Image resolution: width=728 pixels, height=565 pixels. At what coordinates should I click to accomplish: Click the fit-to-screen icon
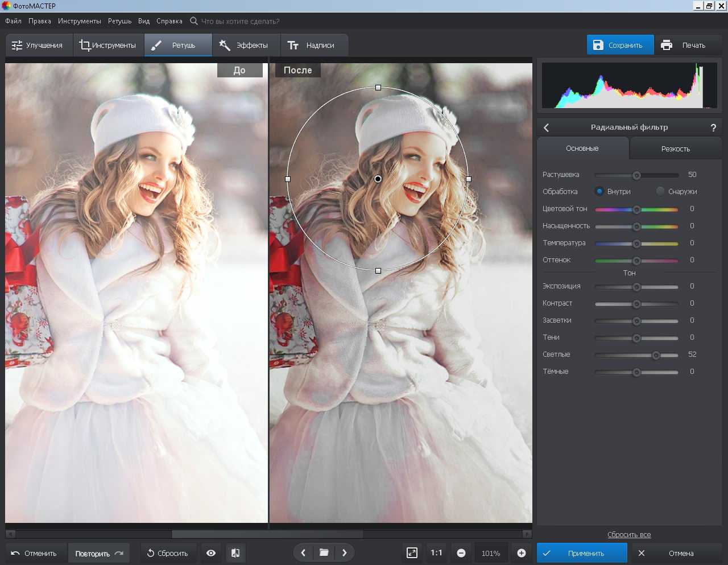[x=412, y=553]
